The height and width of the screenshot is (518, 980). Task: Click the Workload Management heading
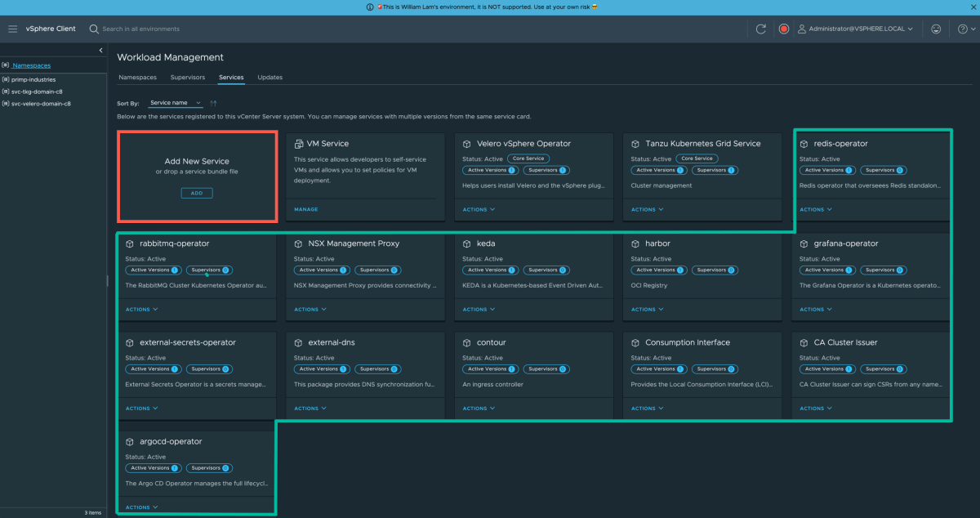[171, 57]
